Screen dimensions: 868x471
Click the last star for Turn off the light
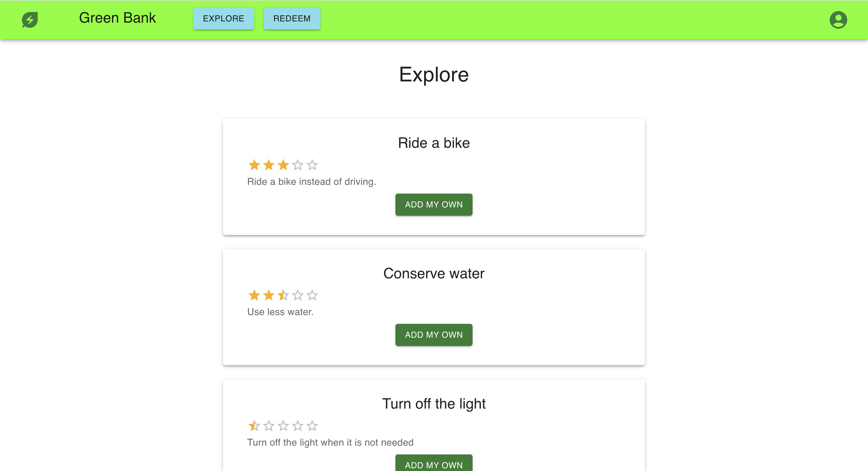[312, 426]
